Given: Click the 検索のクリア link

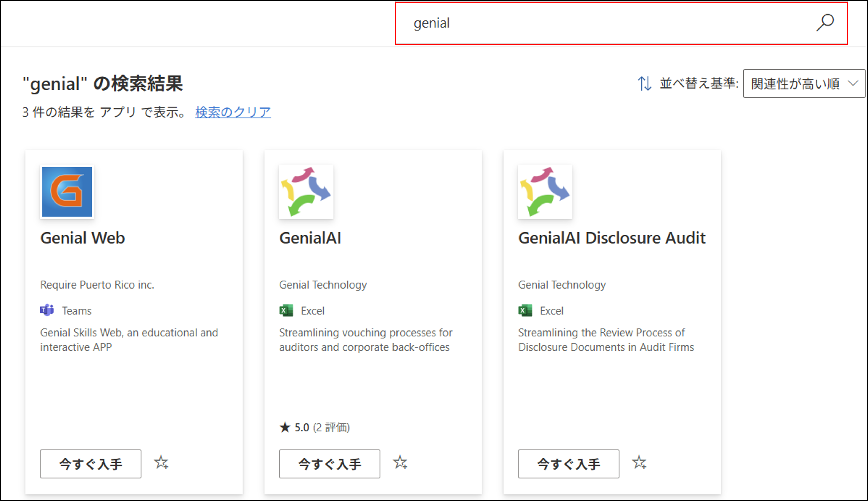Looking at the screenshot, I should click(x=233, y=112).
